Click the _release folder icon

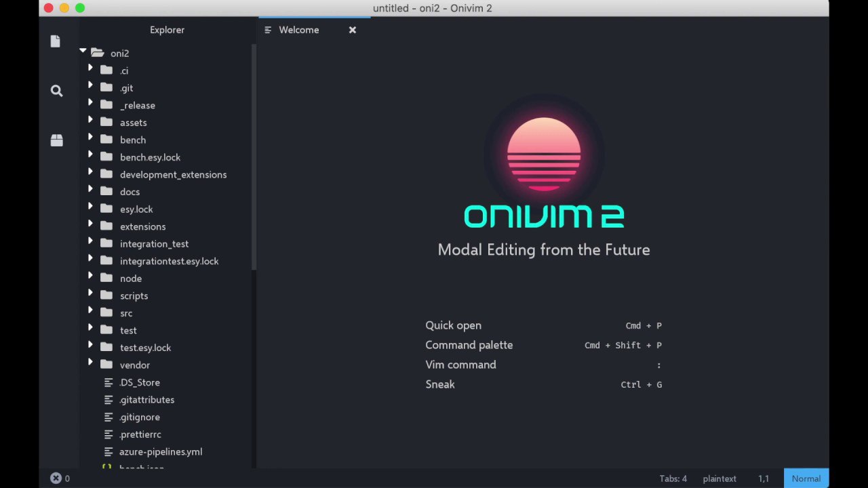click(106, 105)
